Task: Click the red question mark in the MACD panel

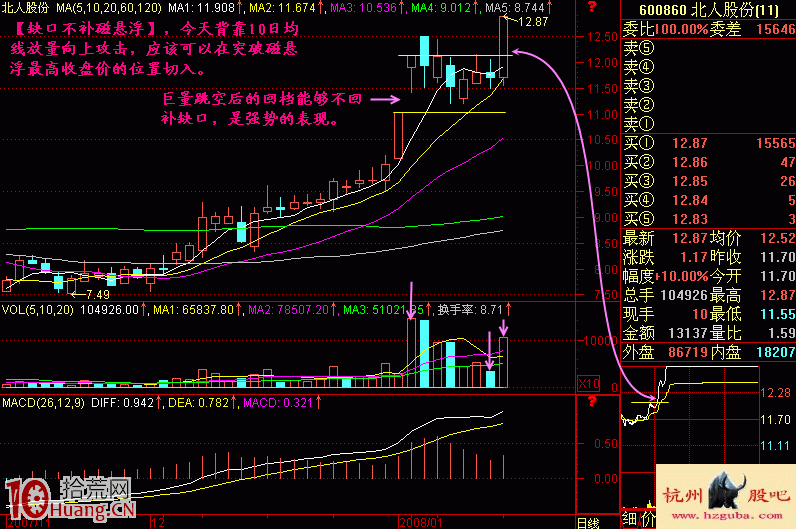Action: tap(592, 402)
